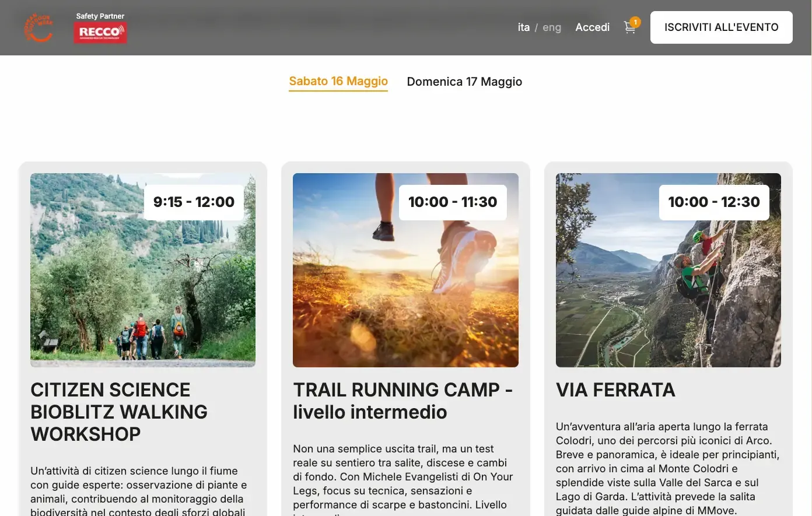Select the Sabato 16 Maggio tab
812x516 pixels.
click(338, 81)
